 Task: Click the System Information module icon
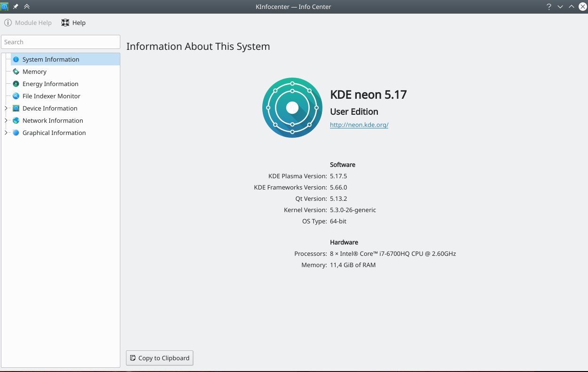(16, 59)
